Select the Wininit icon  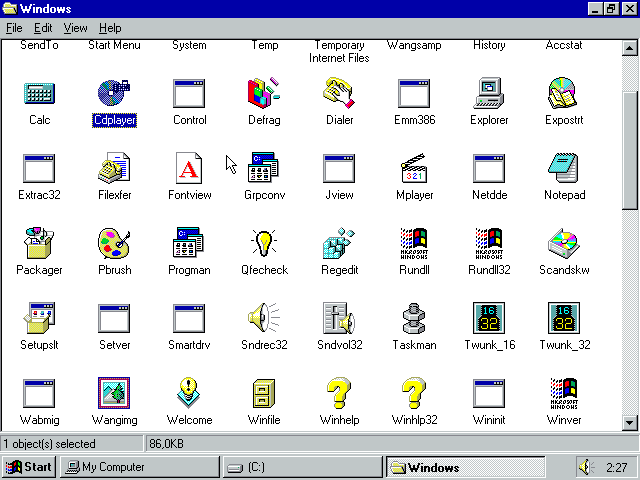tap(489, 393)
